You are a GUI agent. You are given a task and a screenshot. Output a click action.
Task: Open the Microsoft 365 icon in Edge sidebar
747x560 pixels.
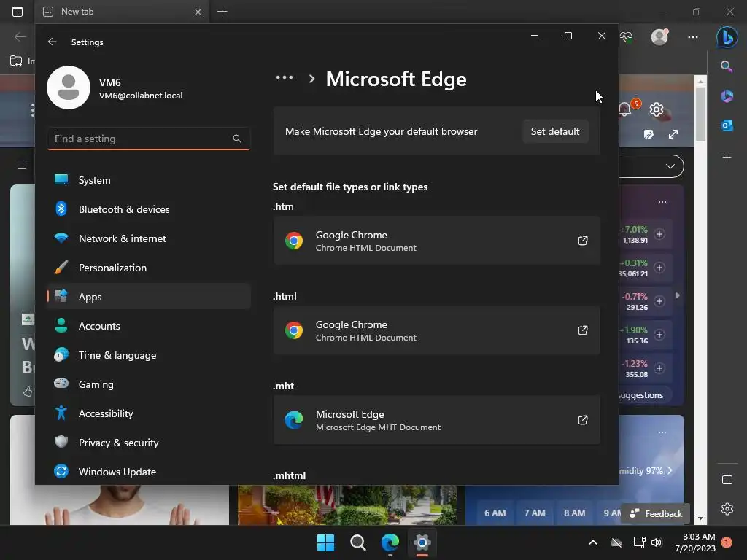[x=727, y=96]
